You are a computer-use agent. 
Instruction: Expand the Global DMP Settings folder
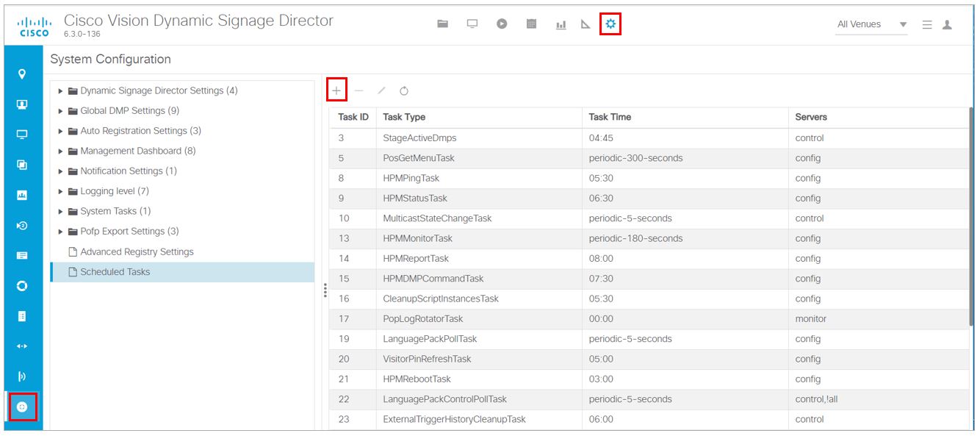(61, 111)
